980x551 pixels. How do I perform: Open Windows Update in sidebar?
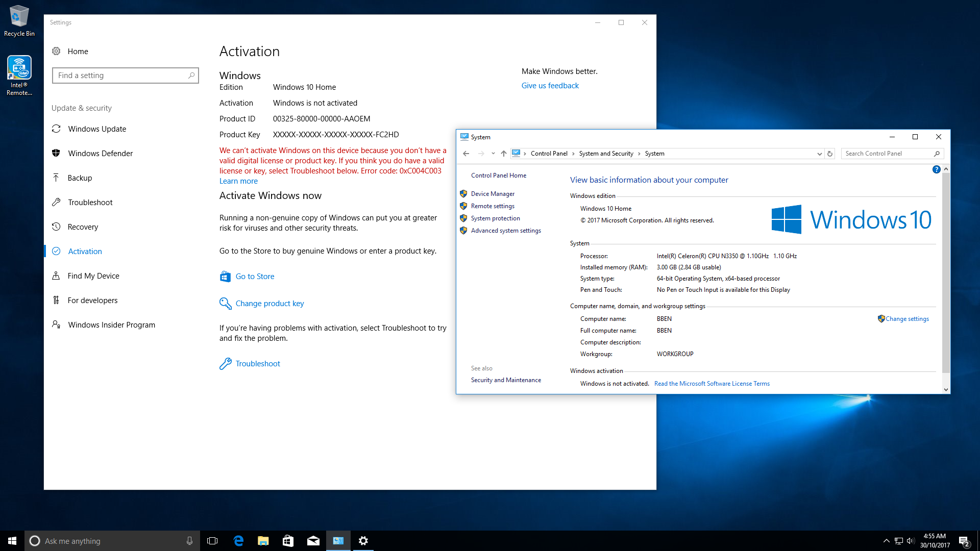pos(97,129)
